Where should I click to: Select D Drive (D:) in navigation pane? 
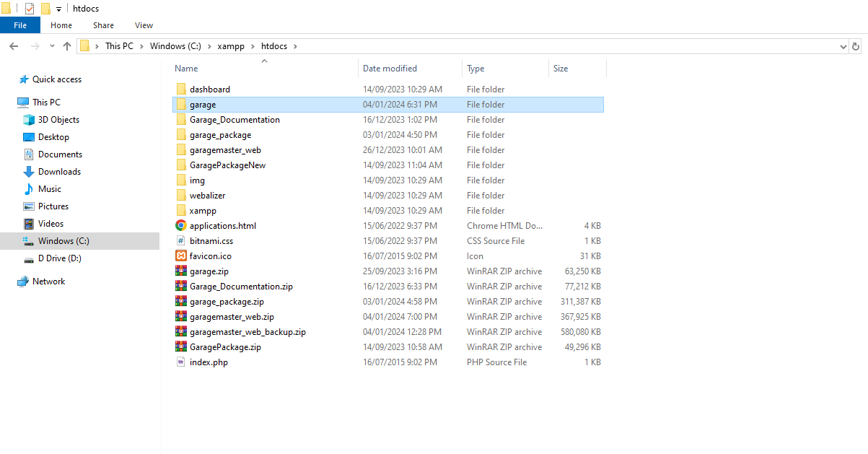[x=59, y=258]
